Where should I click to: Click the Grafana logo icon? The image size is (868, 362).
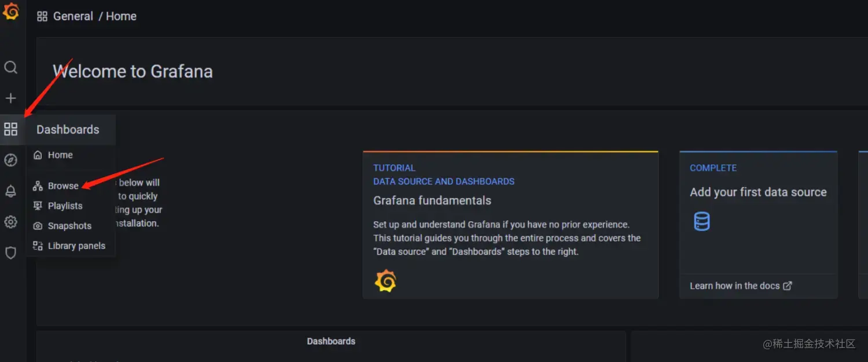(x=11, y=12)
